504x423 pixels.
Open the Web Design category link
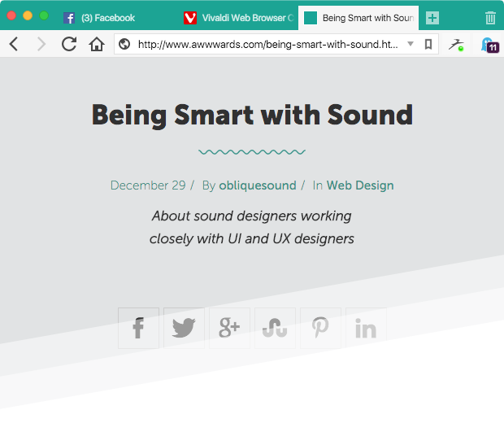[x=360, y=185]
